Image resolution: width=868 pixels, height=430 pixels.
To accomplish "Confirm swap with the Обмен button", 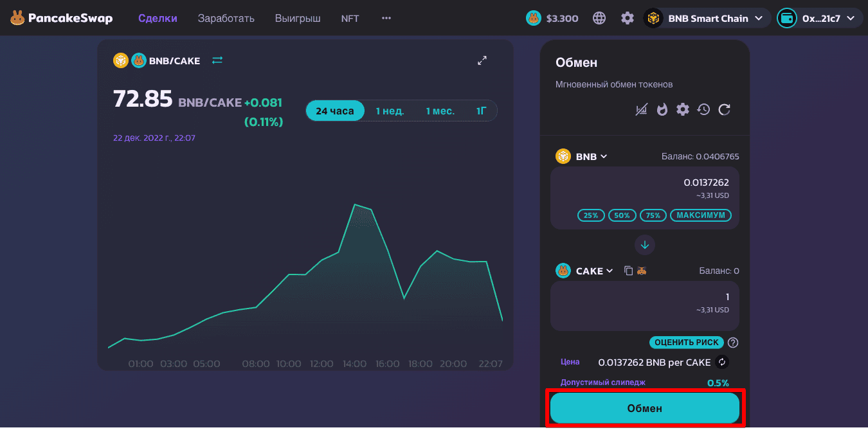I will click(645, 408).
